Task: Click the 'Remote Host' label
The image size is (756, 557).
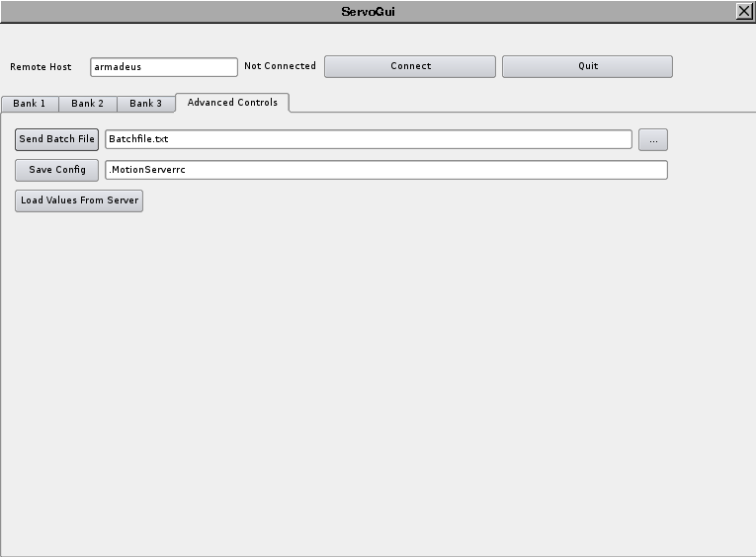Action: [41, 67]
